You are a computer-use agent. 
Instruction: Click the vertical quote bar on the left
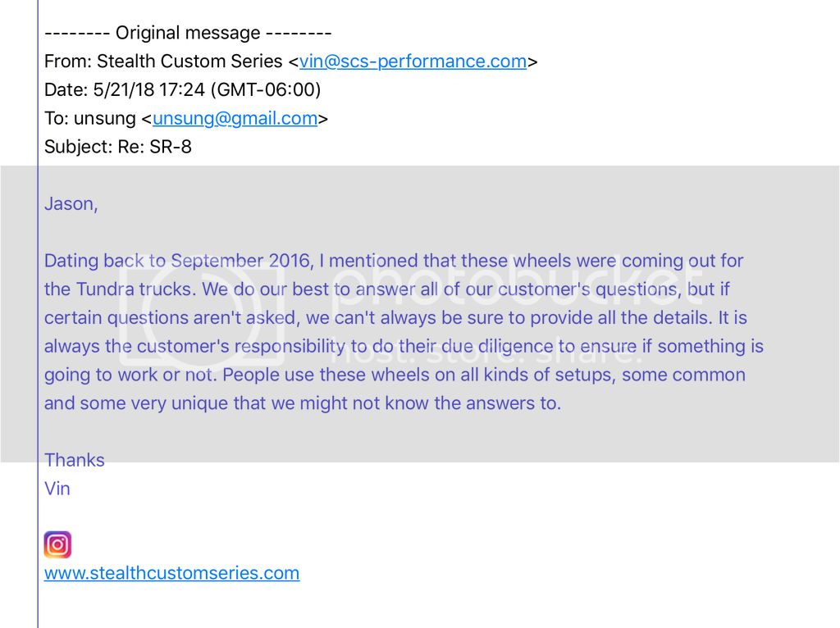(x=38, y=328)
